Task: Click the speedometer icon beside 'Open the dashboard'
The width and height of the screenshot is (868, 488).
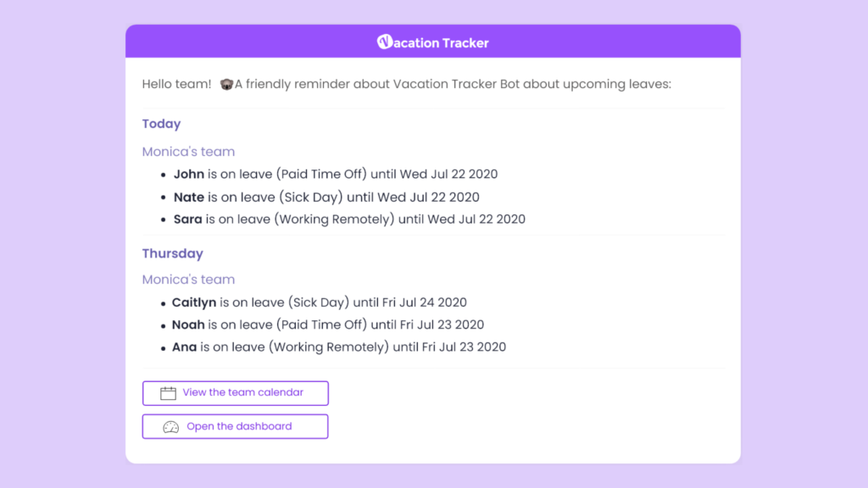Action: pyautogui.click(x=170, y=426)
